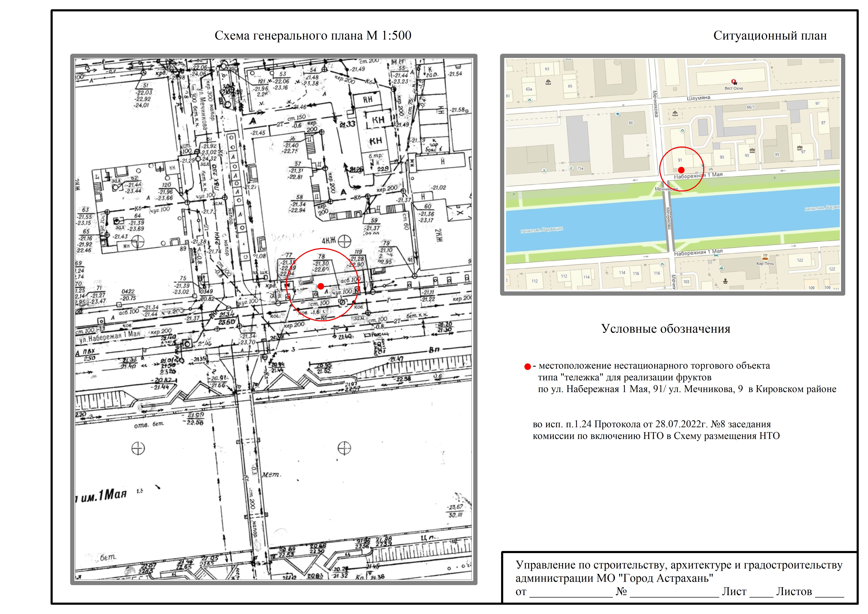Click the Жар Печь bakery icon
This screenshot has width=868, height=614.
pyautogui.click(x=765, y=257)
